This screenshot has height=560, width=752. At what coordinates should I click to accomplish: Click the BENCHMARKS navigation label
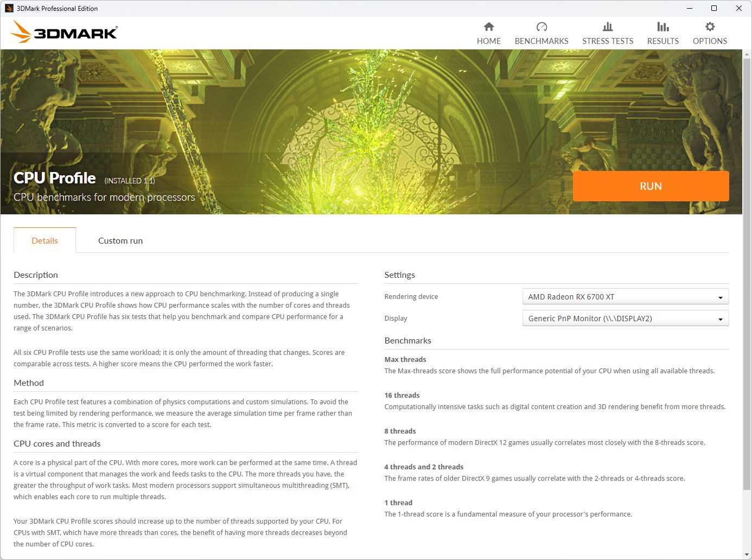(x=541, y=41)
